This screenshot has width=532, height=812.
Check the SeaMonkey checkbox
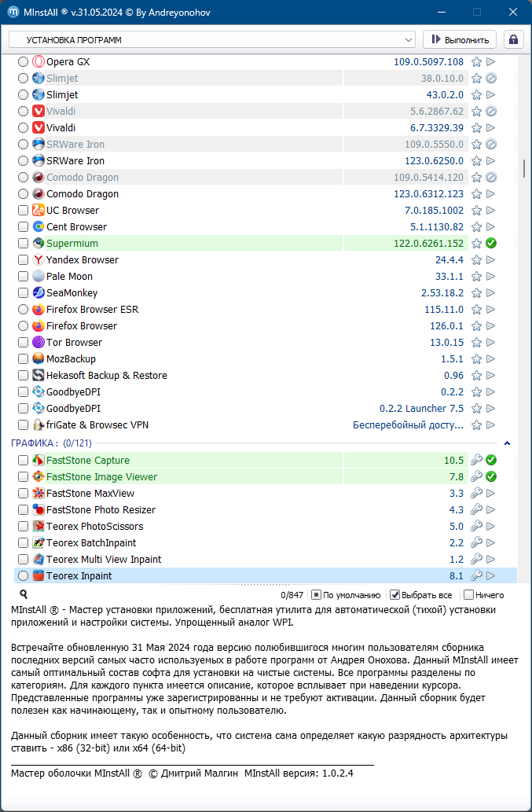click(23, 293)
